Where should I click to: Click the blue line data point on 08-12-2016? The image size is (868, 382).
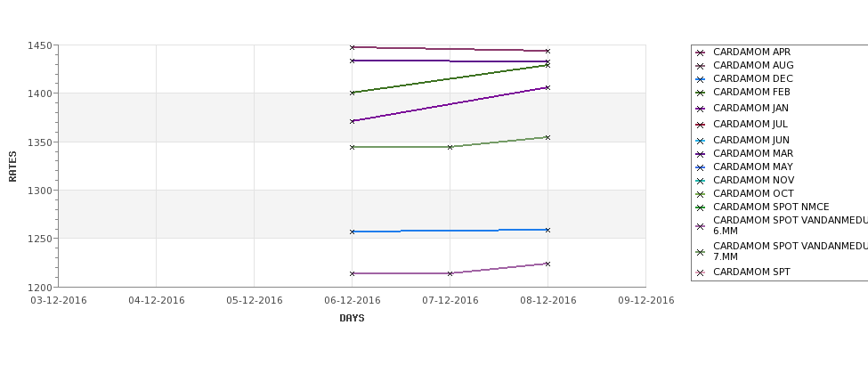[x=548, y=230]
